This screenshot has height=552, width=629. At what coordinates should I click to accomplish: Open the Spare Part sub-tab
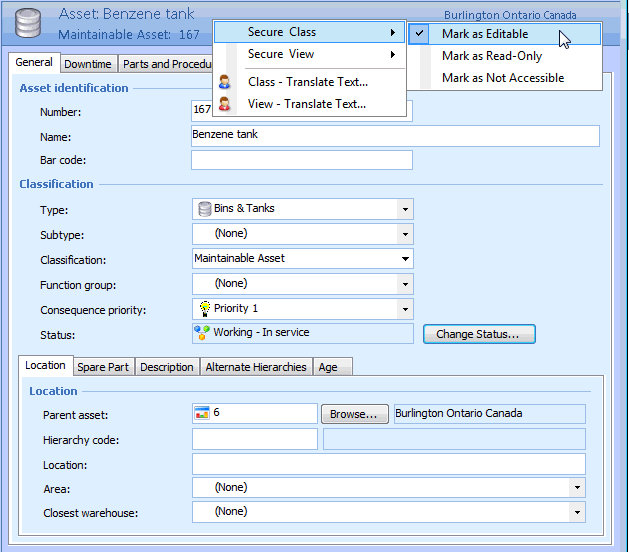tap(103, 367)
